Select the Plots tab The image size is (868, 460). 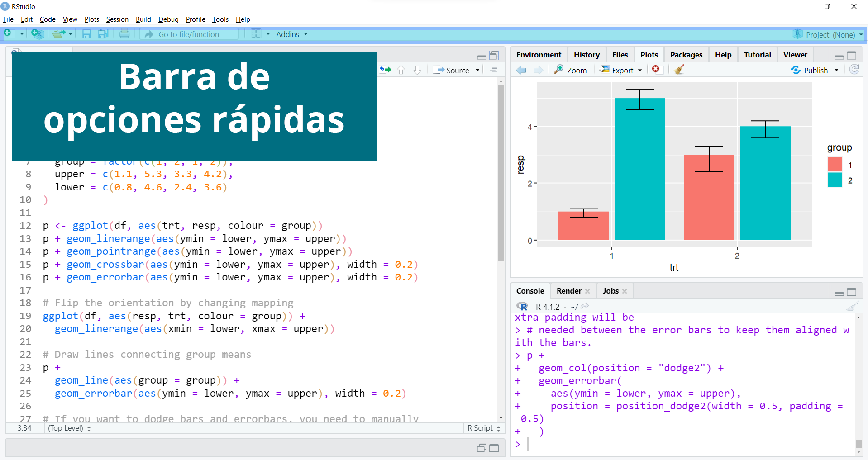(x=649, y=55)
